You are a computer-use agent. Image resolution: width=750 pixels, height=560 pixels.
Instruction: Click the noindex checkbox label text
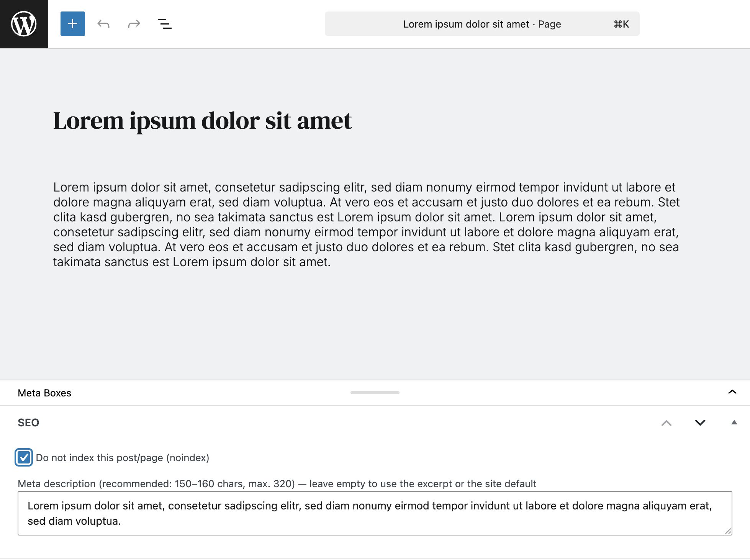pyautogui.click(x=123, y=458)
